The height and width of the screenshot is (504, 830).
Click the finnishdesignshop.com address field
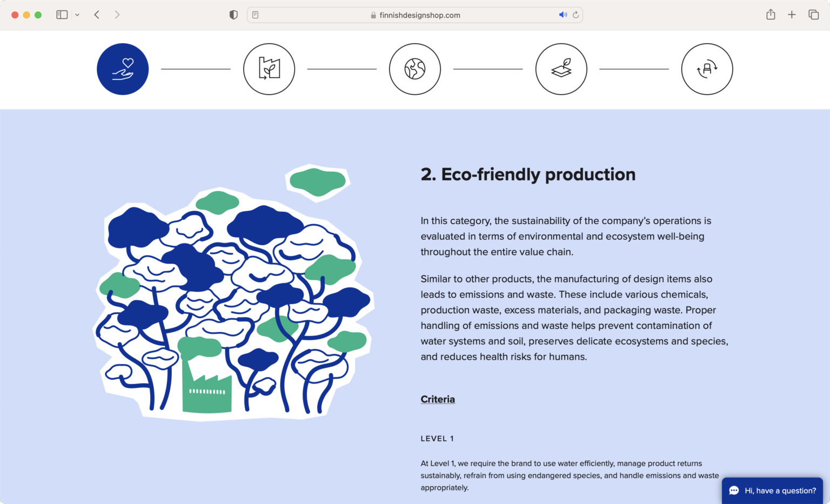415,15
